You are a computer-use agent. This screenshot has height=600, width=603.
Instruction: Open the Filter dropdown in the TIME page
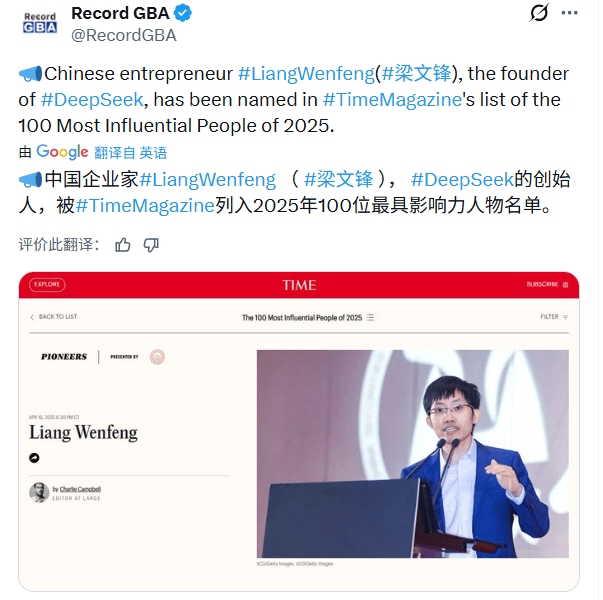coord(554,317)
